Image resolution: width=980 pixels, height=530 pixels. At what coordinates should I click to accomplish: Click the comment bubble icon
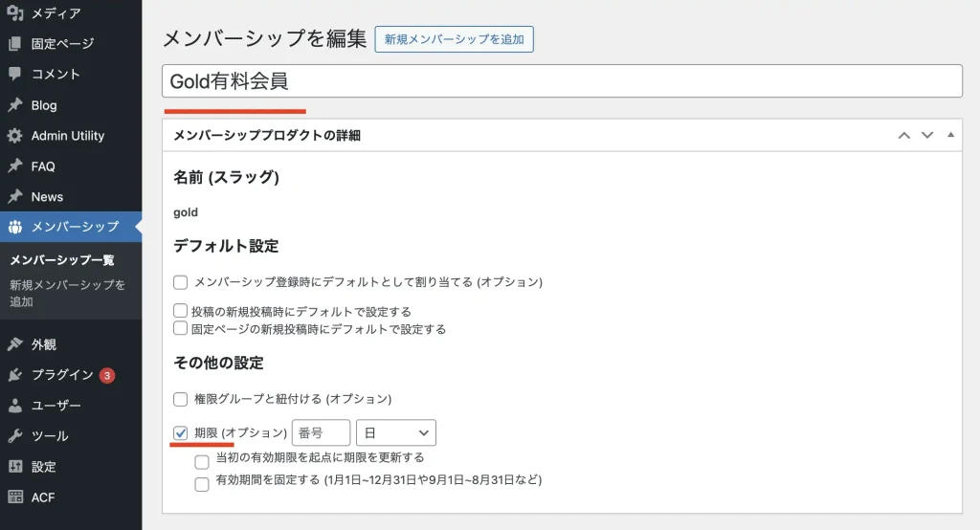(x=14, y=75)
